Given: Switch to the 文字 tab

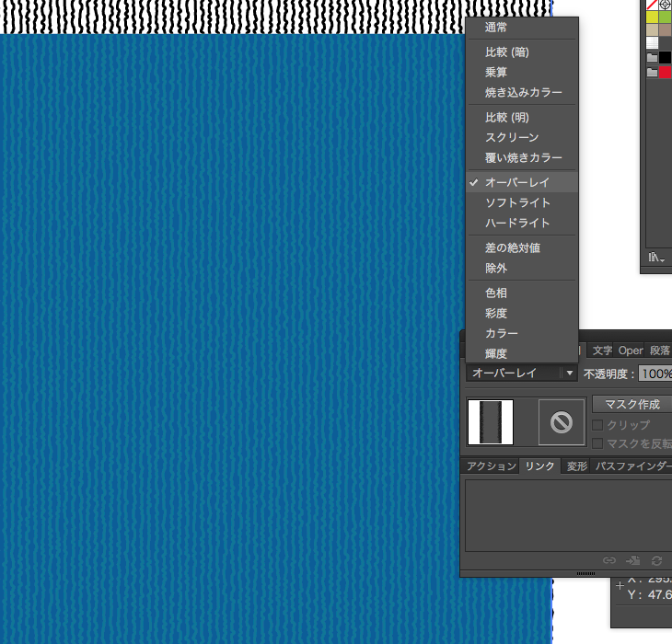Looking at the screenshot, I should [x=602, y=351].
